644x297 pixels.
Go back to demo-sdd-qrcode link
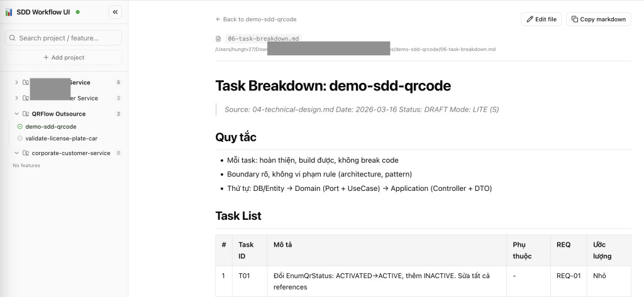point(256,19)
